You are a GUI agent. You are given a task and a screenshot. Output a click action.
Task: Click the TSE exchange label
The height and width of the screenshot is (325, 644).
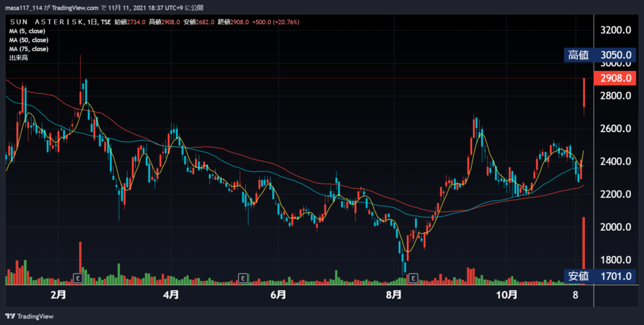tap(106, 22)
